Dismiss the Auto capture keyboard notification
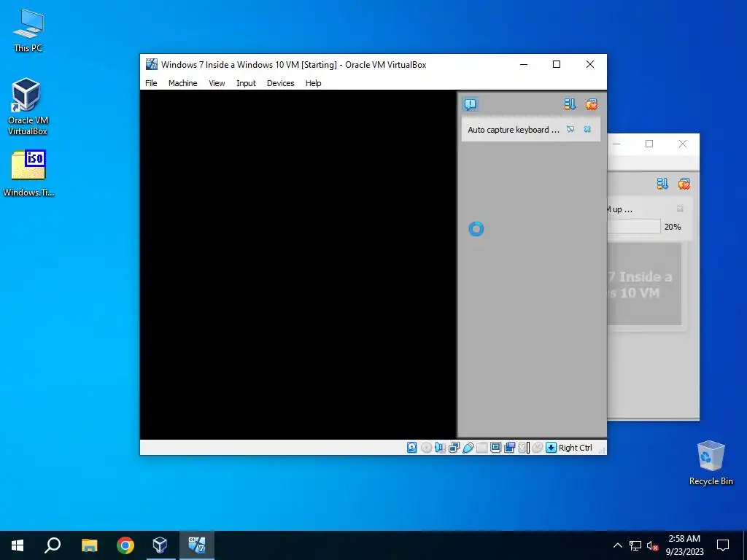Viewport: 747px width, 560px height. point(587,129)
